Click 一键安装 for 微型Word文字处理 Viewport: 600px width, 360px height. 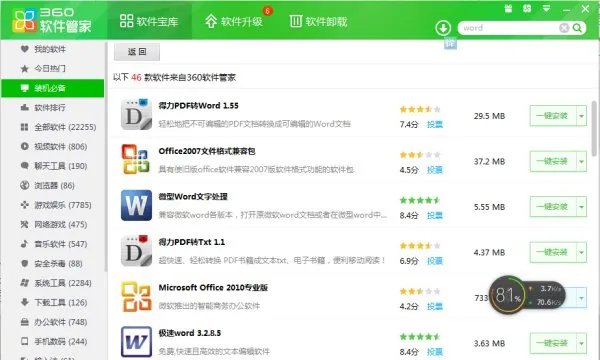tap(553, 207)
